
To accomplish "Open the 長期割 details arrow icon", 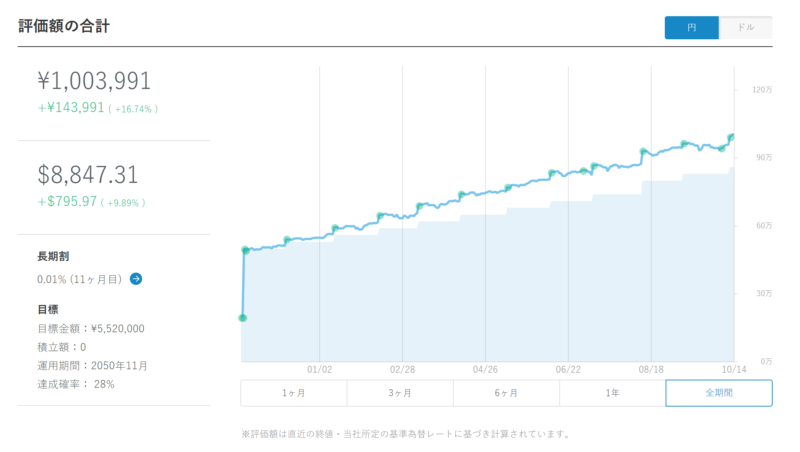I will pos(136,279).
